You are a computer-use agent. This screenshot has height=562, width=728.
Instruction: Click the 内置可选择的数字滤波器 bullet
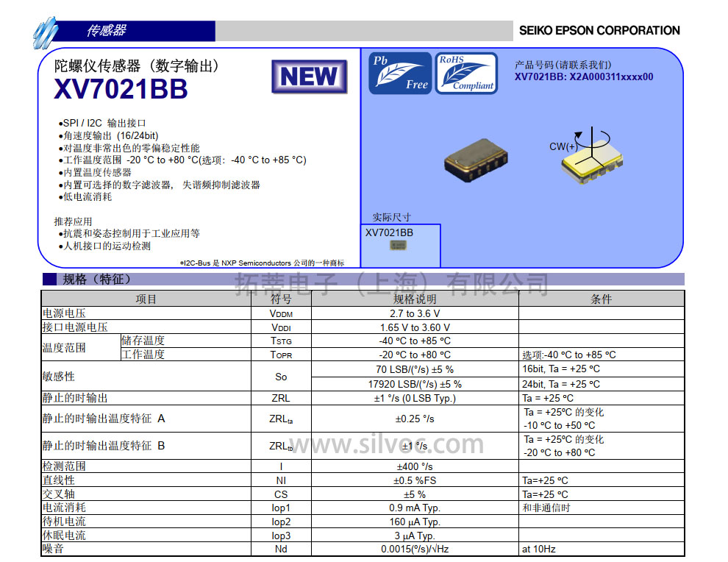point(159,185)
